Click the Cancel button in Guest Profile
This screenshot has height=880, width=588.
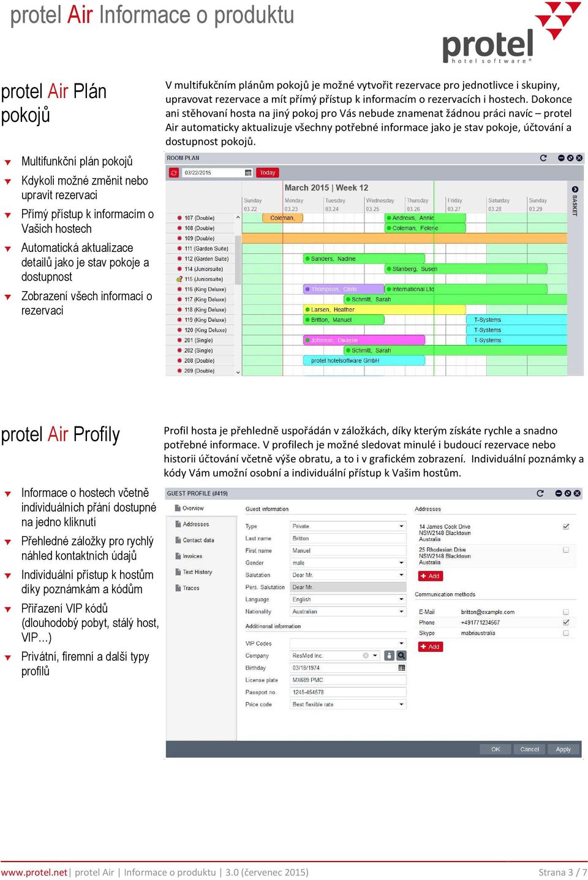(x=530, y=749)
